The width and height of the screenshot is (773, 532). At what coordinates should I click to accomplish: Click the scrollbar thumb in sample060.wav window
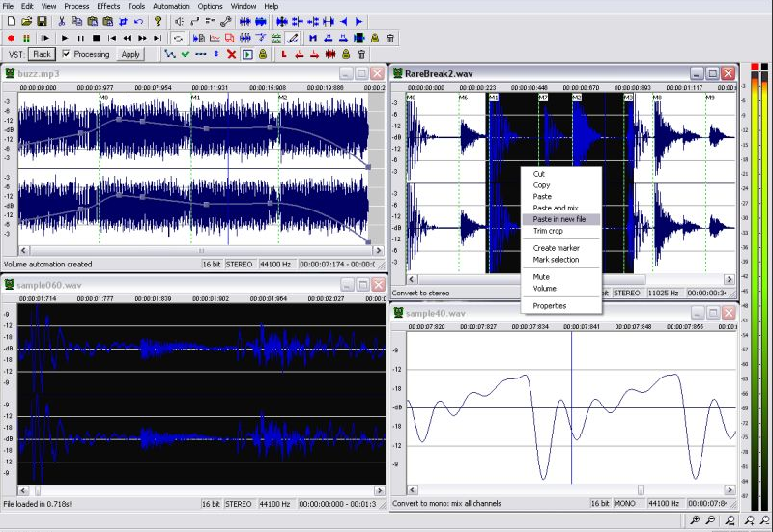(x=37, y=490)
